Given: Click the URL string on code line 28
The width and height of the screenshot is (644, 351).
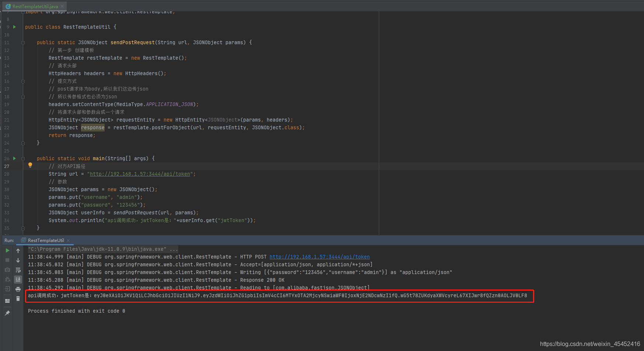Looking at the screenshot, I should [x=140, y=174].
